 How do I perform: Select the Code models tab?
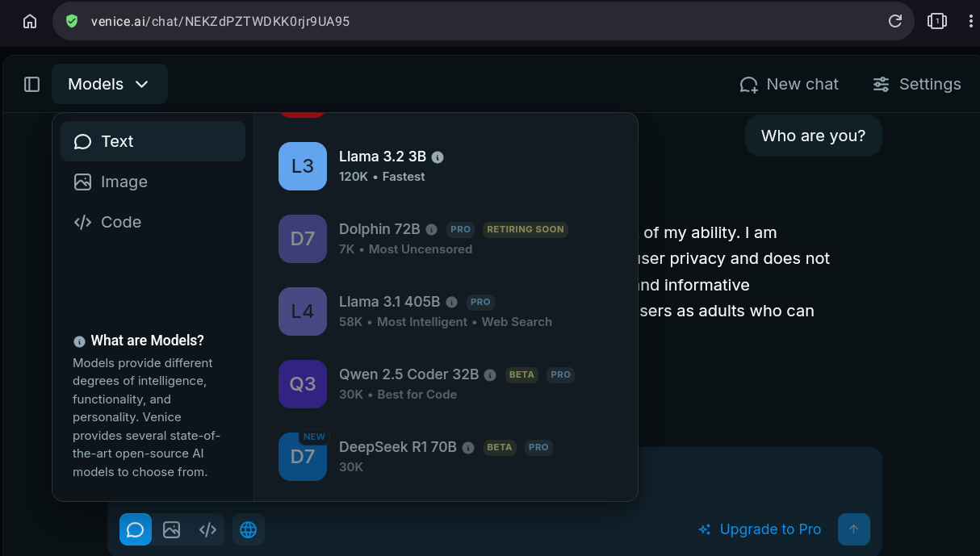pos(153,222)
